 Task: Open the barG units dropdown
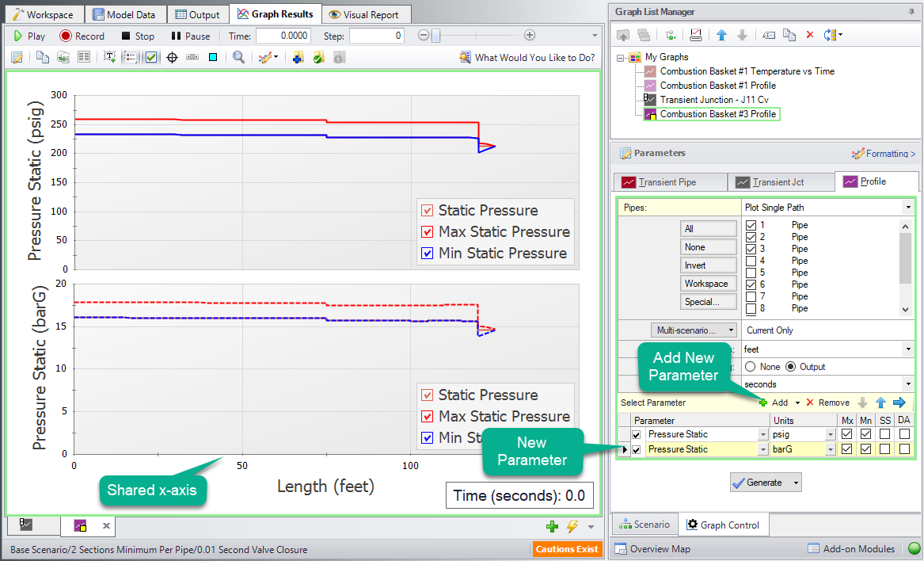831,450
